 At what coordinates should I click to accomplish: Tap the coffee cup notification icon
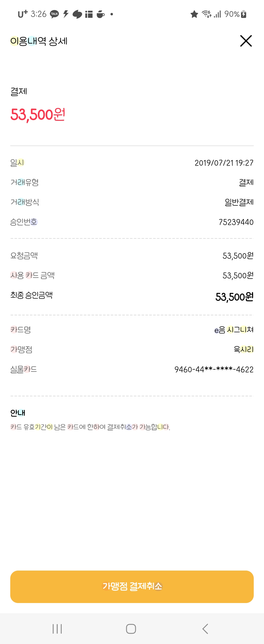tap(100, 14)
